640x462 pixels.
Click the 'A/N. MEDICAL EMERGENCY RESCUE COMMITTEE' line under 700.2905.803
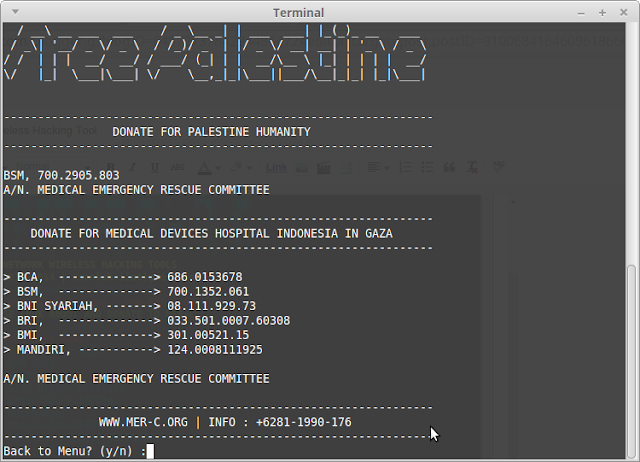tap(136, 190)
